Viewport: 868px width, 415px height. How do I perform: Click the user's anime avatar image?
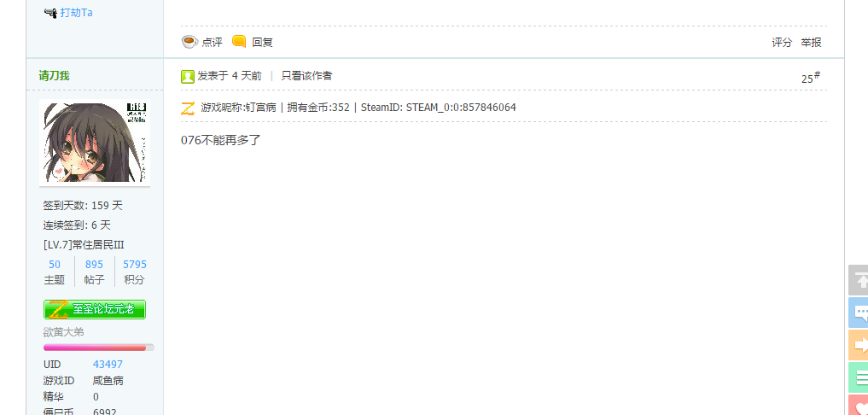95,143
